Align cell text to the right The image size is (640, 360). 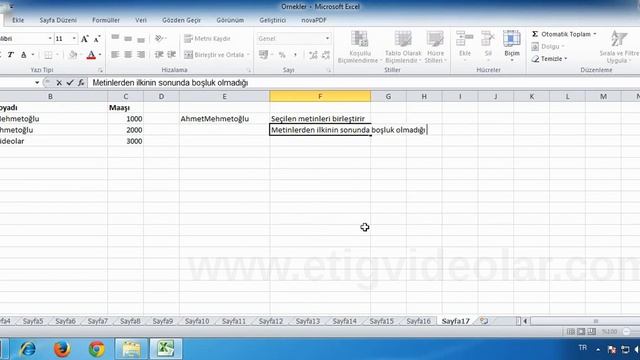point(141,54)
